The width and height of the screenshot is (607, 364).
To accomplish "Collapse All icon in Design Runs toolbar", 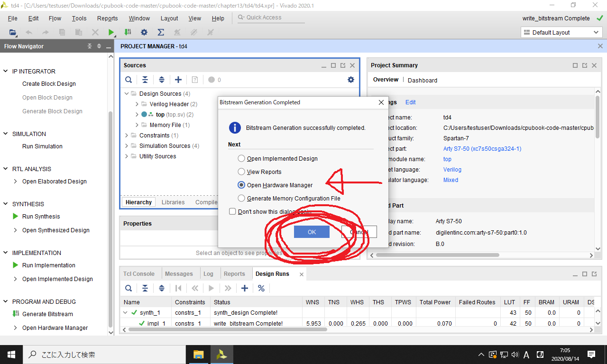I will (x=145, y=288).
